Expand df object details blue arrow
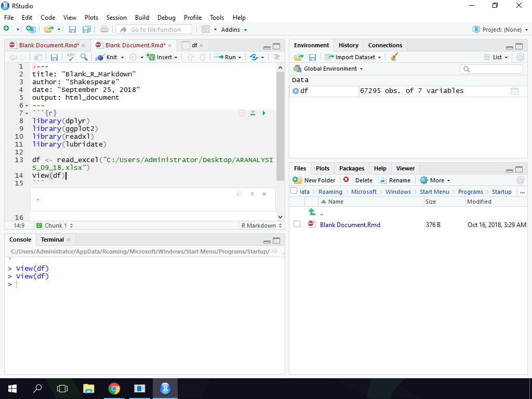The height and width of the screenshot is (399, 532). 296,91
